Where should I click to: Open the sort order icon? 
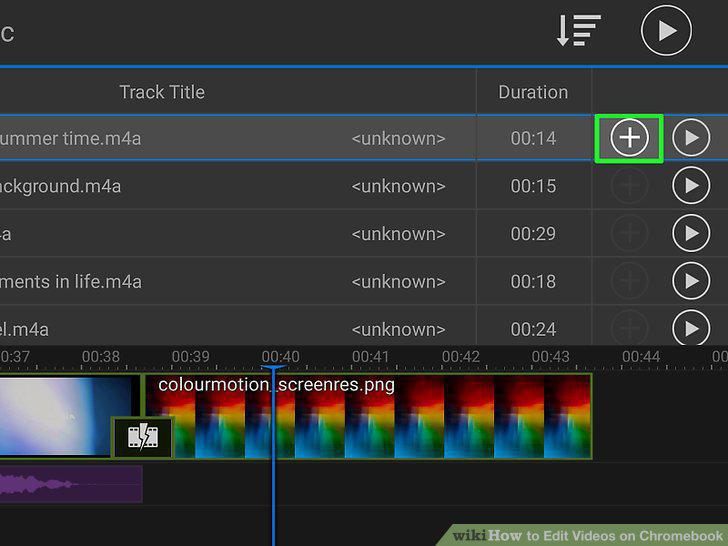pos(578,31)
